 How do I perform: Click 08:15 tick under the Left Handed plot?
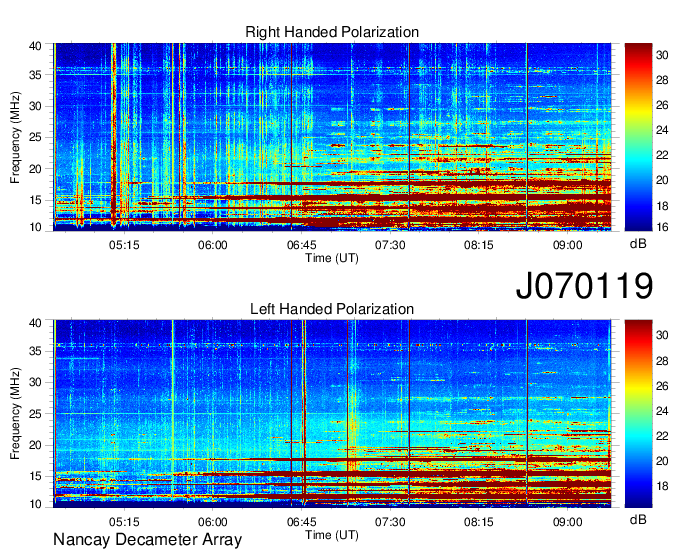coord(479,522)
